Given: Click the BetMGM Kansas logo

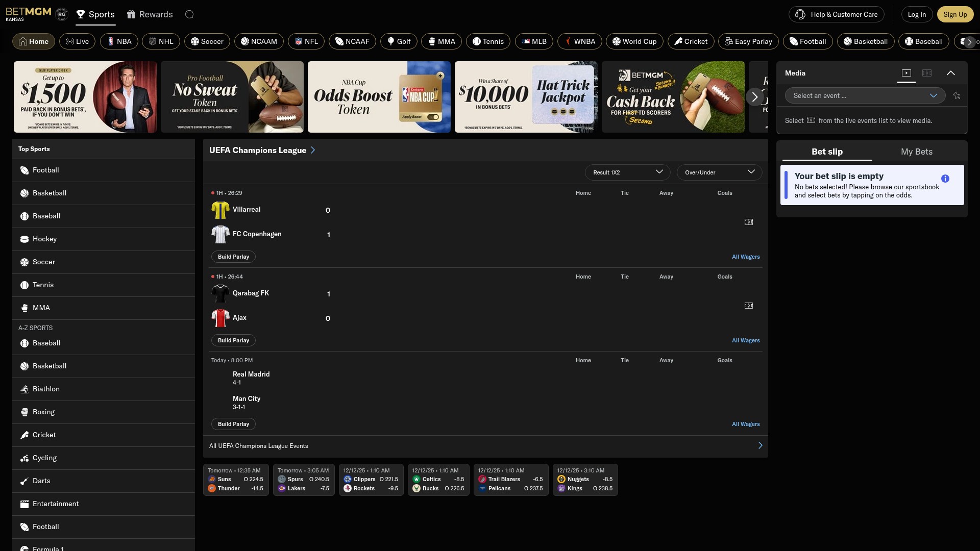Looking at the screenshot, I should coord(29,14).
